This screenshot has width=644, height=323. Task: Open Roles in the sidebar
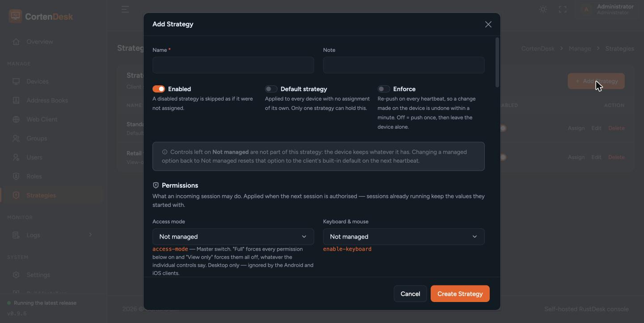[52, 176]
